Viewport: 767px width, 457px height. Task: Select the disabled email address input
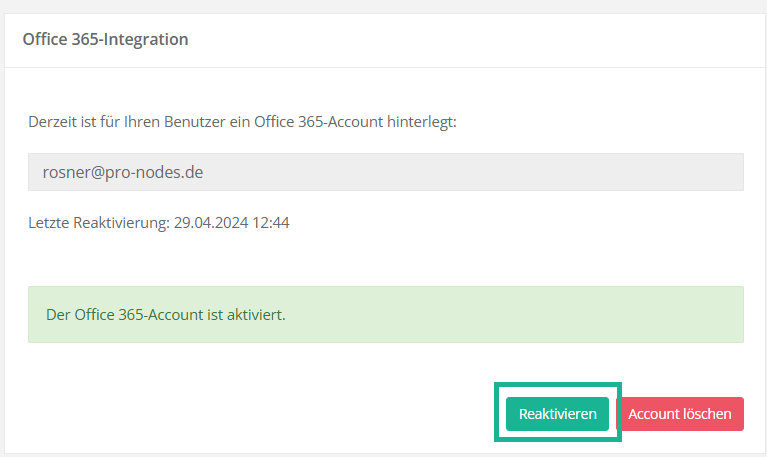click(385, 172)
